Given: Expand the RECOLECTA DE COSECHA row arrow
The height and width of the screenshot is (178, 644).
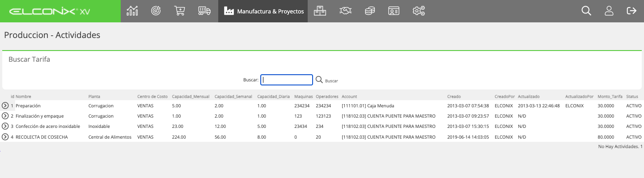Looking at the screenshot, I should click(5, 137).
